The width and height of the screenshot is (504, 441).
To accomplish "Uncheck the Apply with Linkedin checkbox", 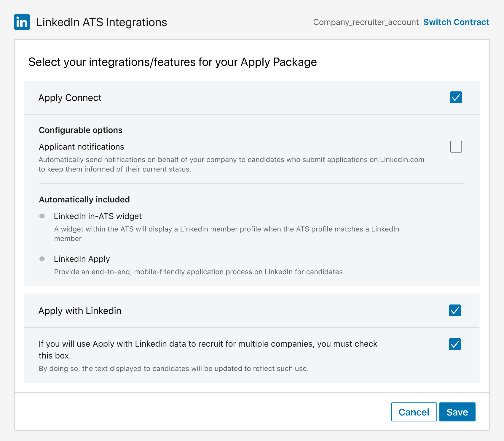I will click(455, 310).
